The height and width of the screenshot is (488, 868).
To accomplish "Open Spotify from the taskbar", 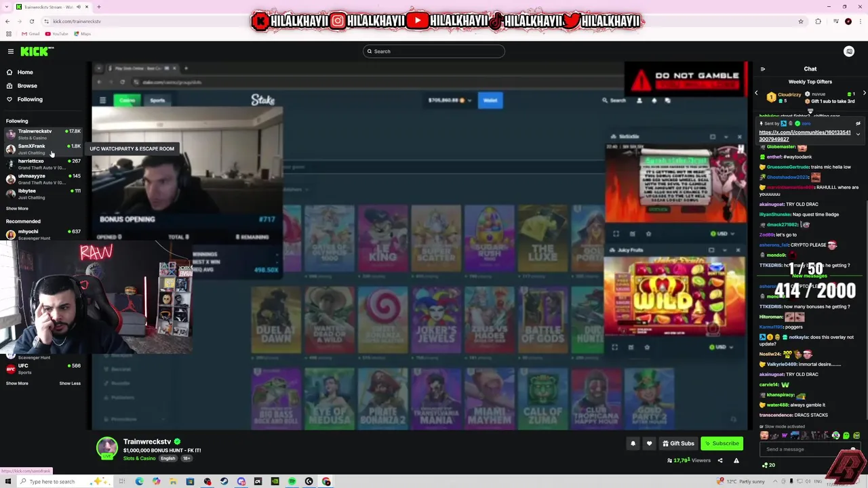I will (x=292, y=481).
